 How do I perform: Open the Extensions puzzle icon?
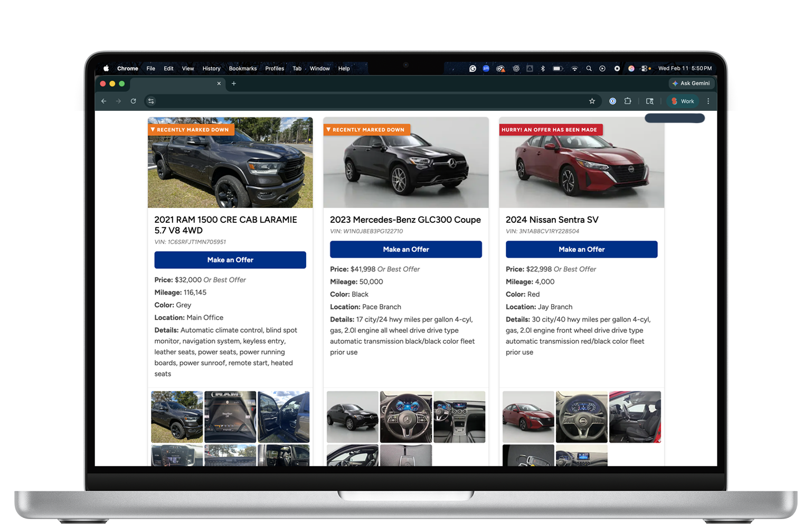click(628, 101)
